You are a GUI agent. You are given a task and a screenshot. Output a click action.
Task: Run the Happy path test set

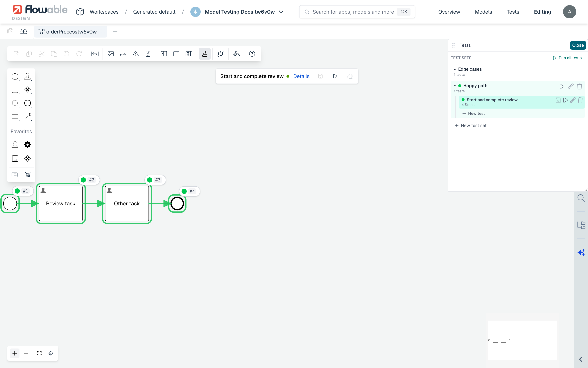point(562,86)
